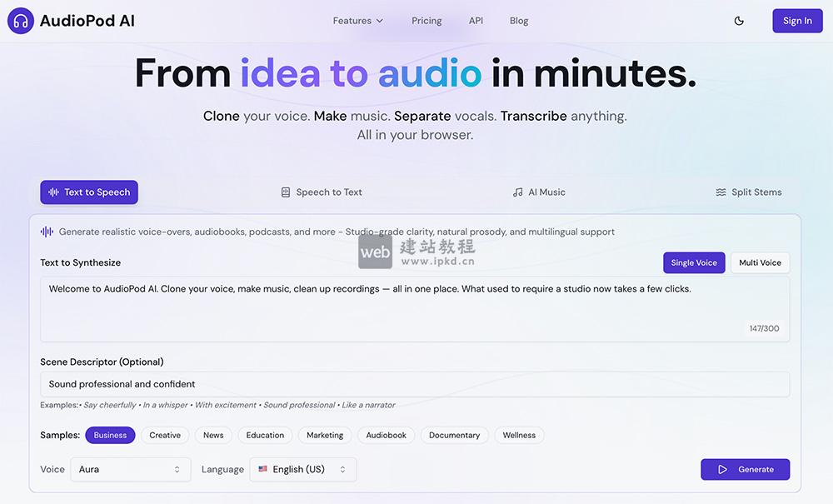
Task: Switch to Multi Voice mode
Action: [x=759, y=262]
